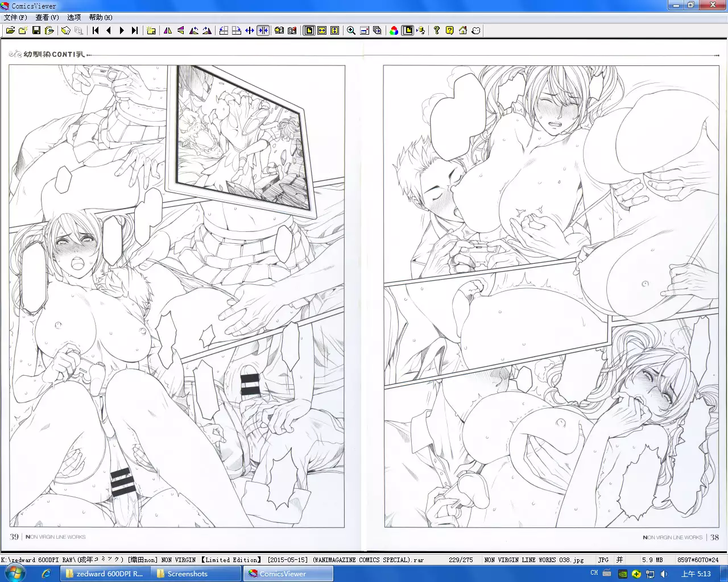Jump to first page using toolbar arrow
728x582 pixels.
tap(96, 31)
